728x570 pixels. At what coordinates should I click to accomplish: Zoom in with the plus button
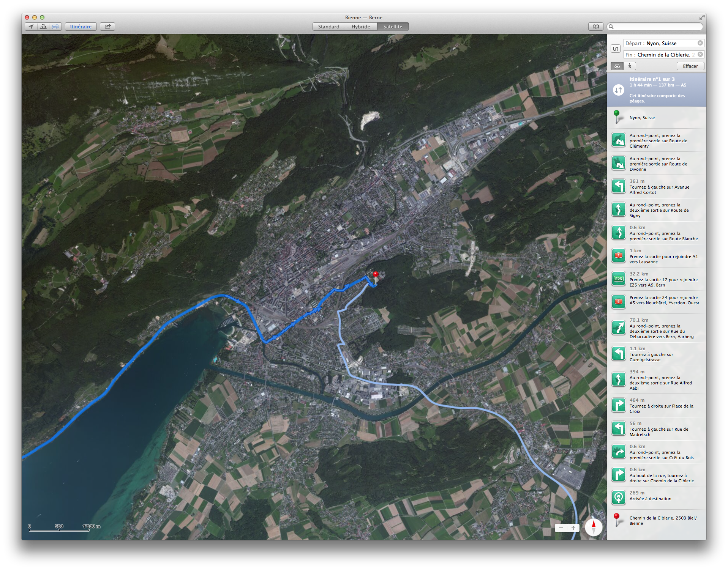click(573, 528)
